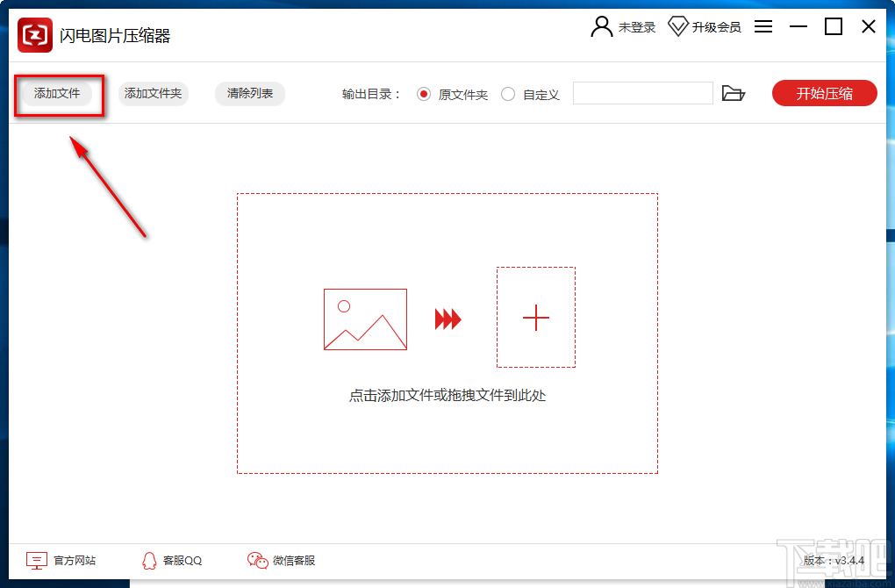Click the 未登录 user profile icon
Image resolution: width=895 pixels, height=588 pixels.
600,25
